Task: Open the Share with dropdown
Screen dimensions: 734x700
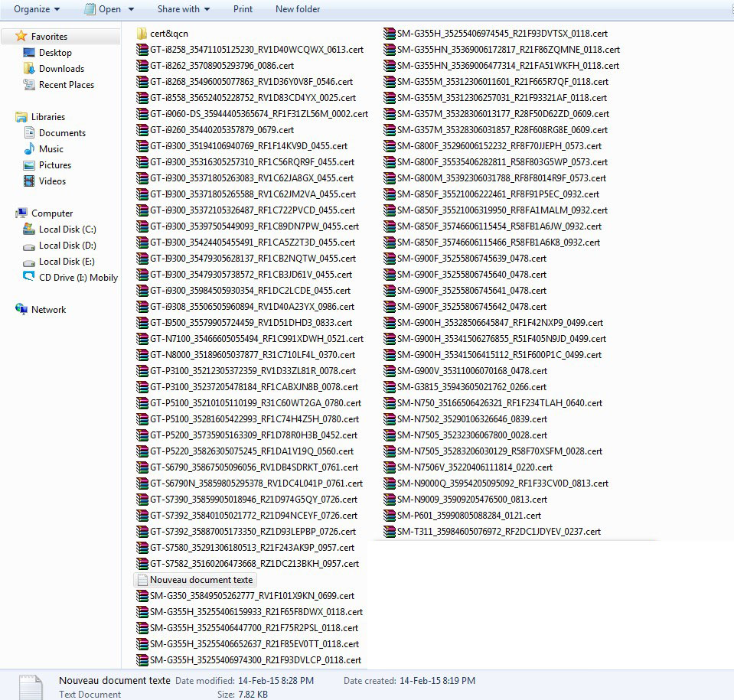Action: 184,9
